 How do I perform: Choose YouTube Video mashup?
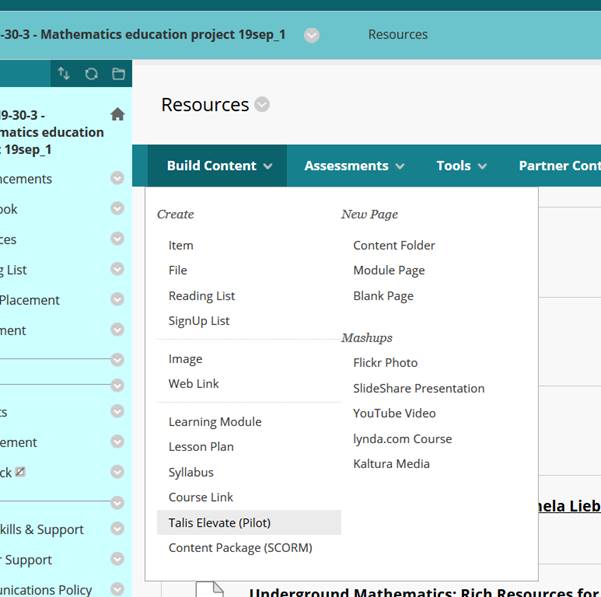[394, 413]
